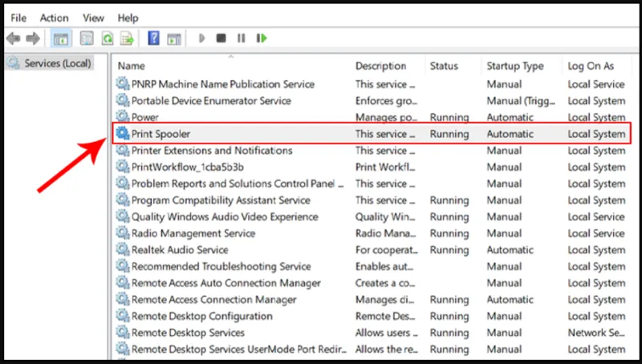This screenshot has width=642, height=364.
Task: Select Remote Desktop Services name
Action: (188, 333)
